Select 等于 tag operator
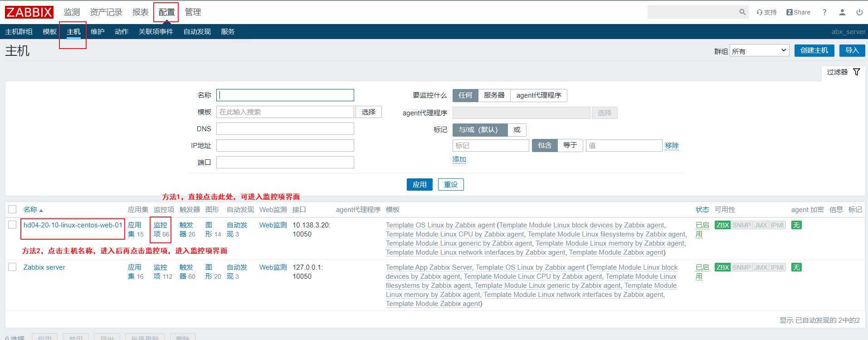Screen dimensions: 868x340 click(x=570, y=145)
